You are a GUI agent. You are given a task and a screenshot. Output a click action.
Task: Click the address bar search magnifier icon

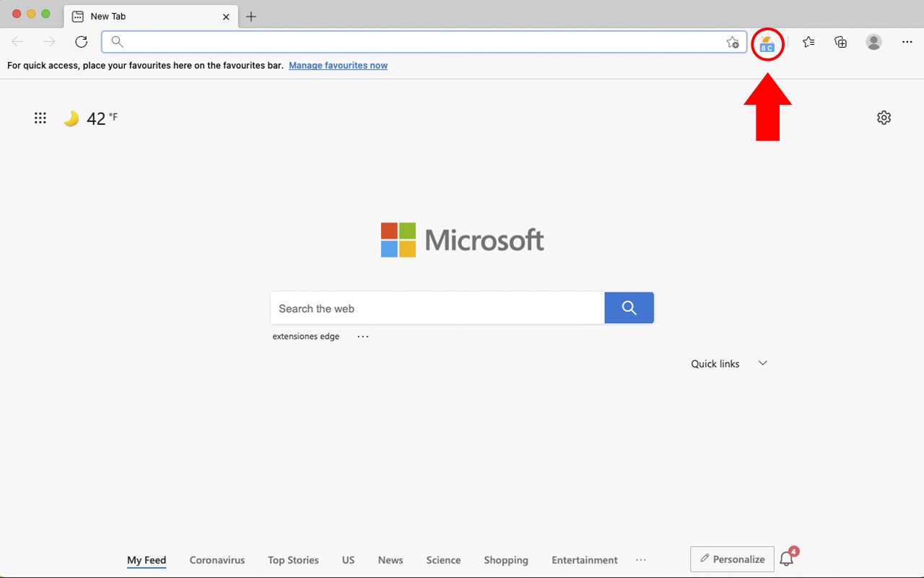point(117,42)
